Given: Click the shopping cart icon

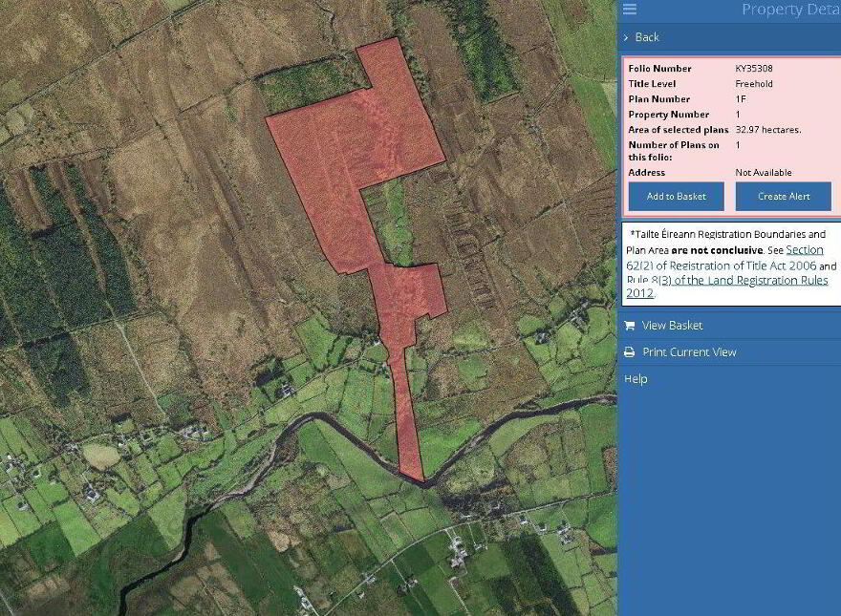Looking at the screenshot, I should 630,326.
